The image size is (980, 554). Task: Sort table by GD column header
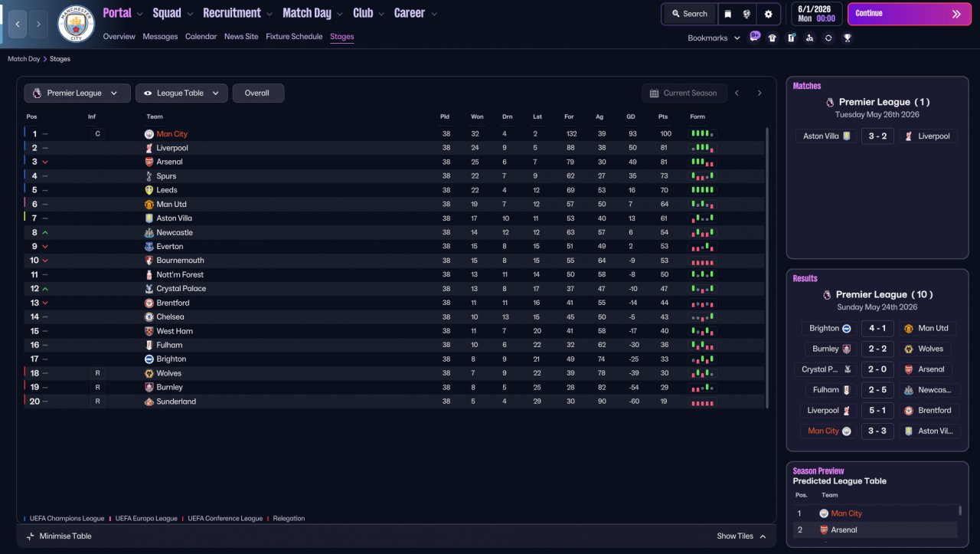tap(631, 116)
